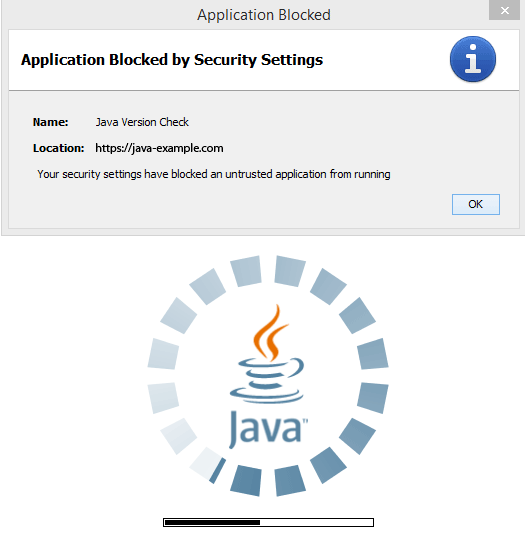Click the Application Blocked window title
The width and height of the screenshot is (525, 555).
[264, 15]
